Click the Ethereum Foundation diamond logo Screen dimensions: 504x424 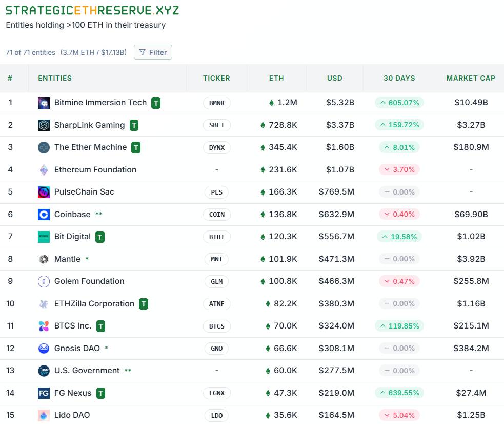coord(44,170)
